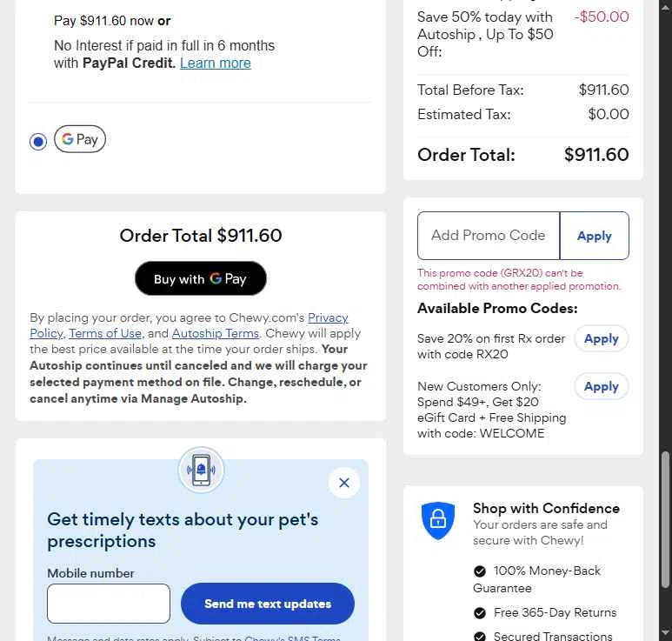This screenshot has width=672, height=641.
Task: Open the Autoship Terms link
Action: point(215,333)
